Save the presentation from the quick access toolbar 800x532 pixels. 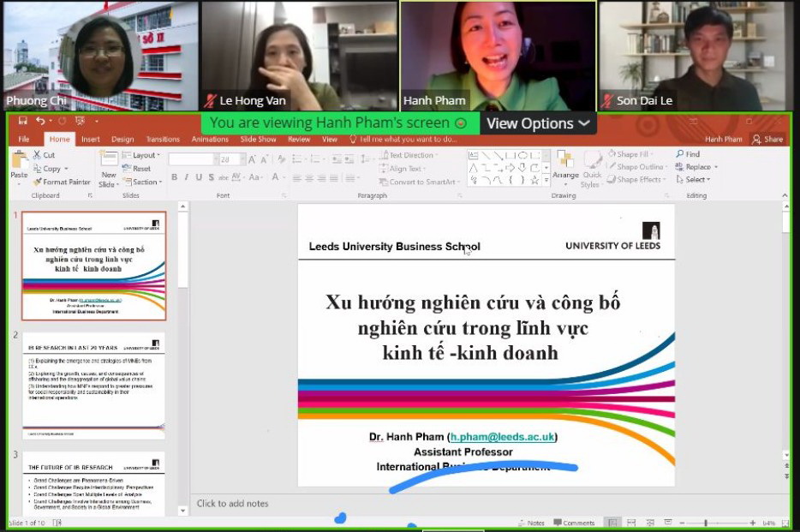[x=22, y=121]
